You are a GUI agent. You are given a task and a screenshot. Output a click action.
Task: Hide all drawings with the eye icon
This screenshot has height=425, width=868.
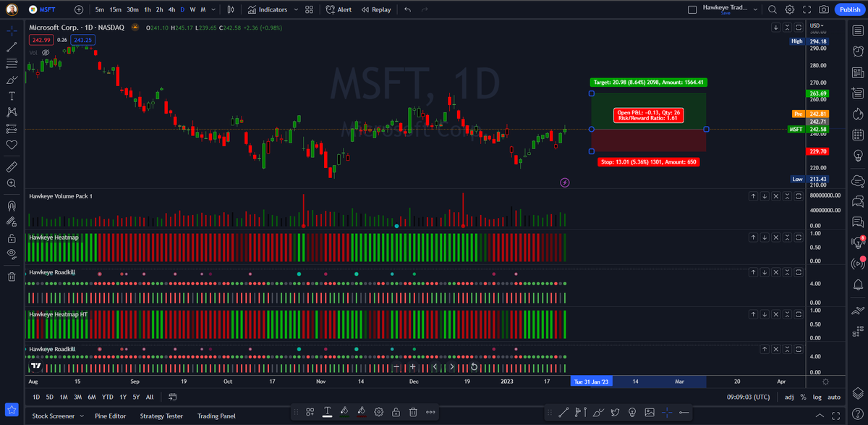tap(12, 253)
